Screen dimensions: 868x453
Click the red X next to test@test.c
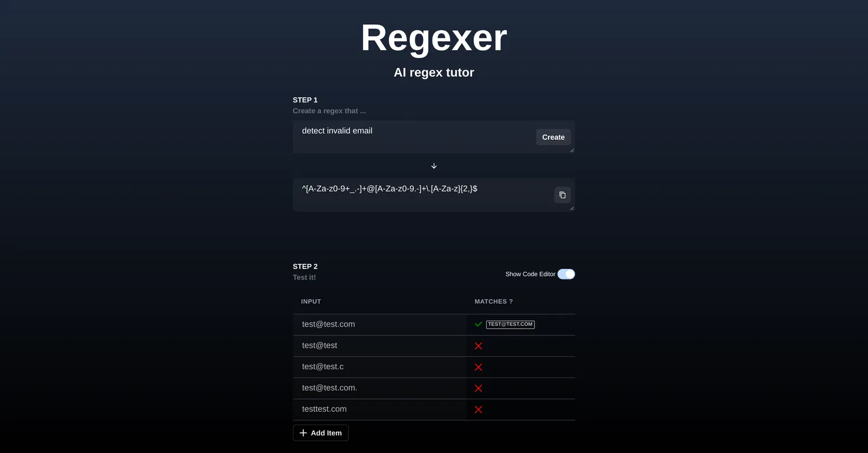coord(478,367)
